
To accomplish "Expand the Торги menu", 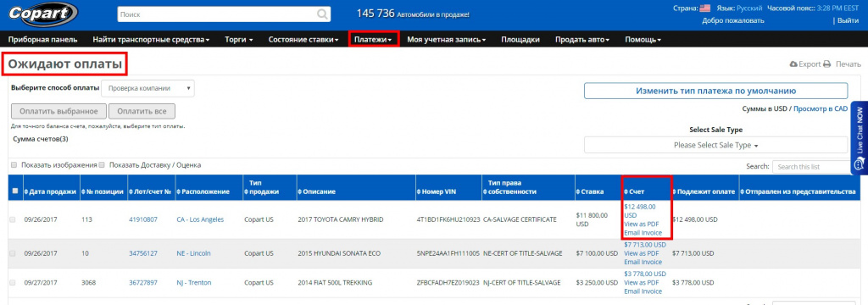I will (238, 40).
